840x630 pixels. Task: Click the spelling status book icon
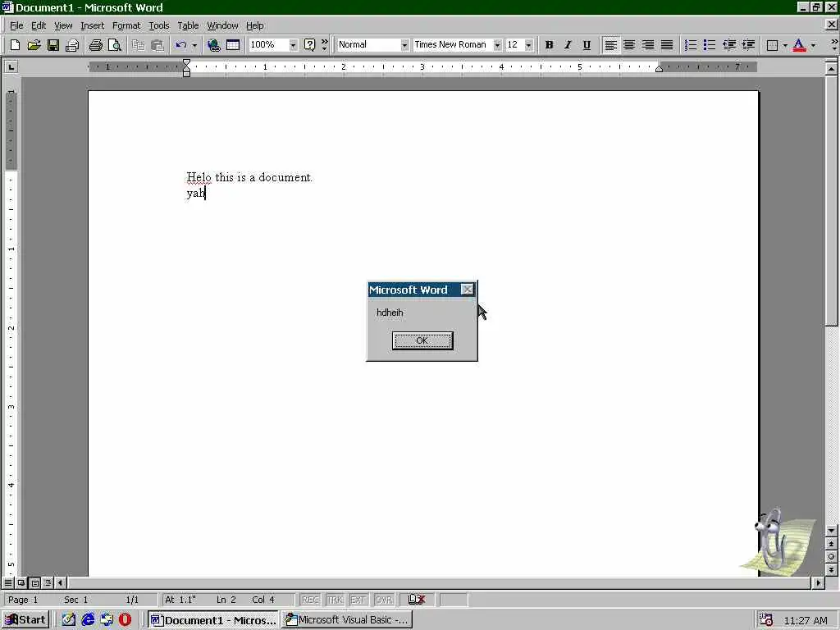(x=416, y=600)
